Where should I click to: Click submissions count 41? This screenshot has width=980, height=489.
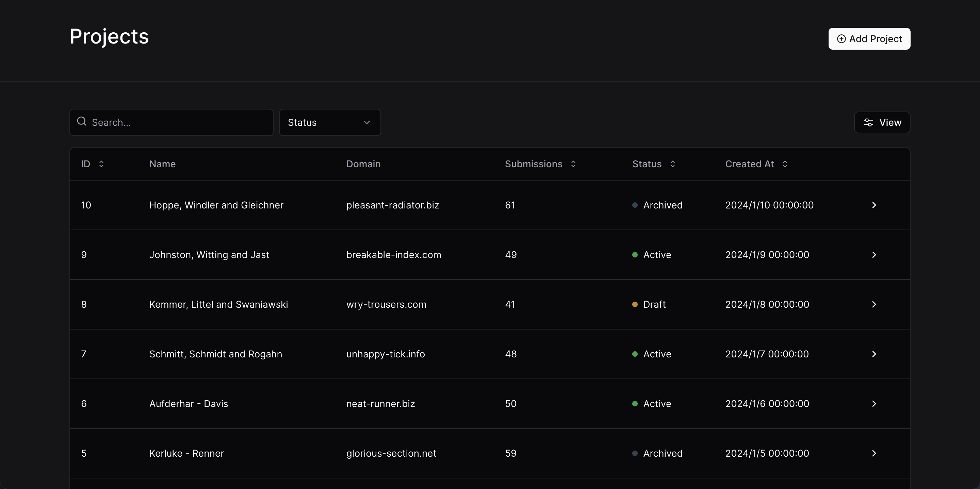510,305
